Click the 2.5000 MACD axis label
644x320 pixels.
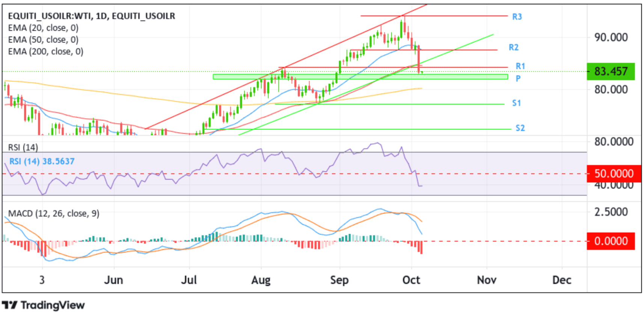click(x=611, y=212)
